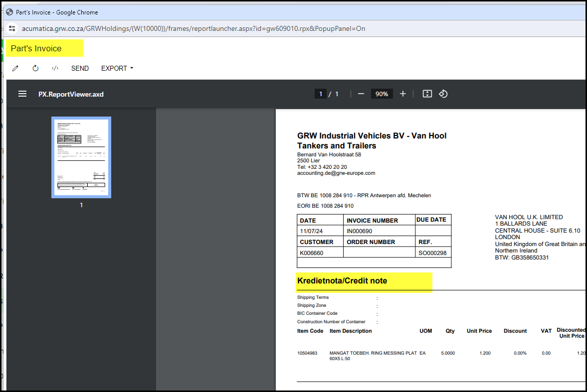
Task: Rotate the document counterclockwise
Action: [443, 94]
